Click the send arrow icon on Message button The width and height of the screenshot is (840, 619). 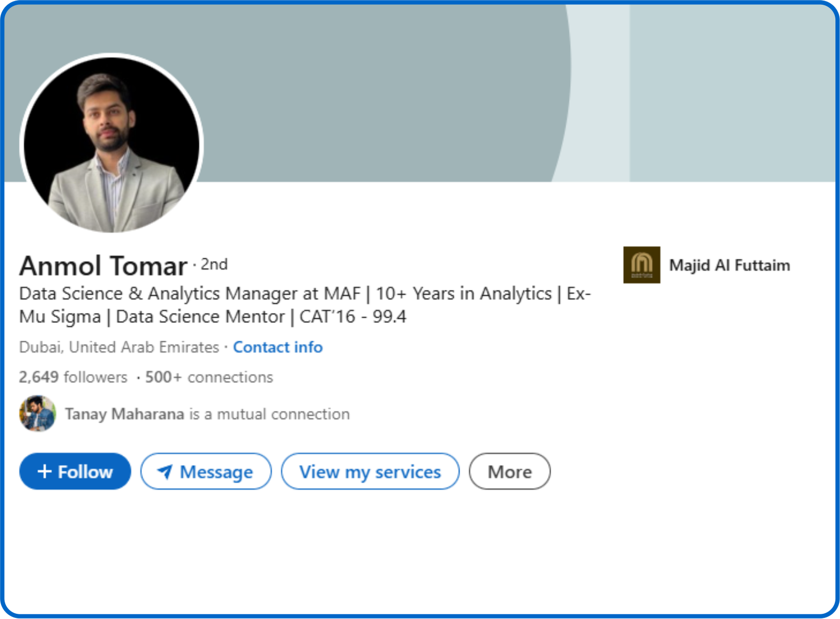click(165, 471)
